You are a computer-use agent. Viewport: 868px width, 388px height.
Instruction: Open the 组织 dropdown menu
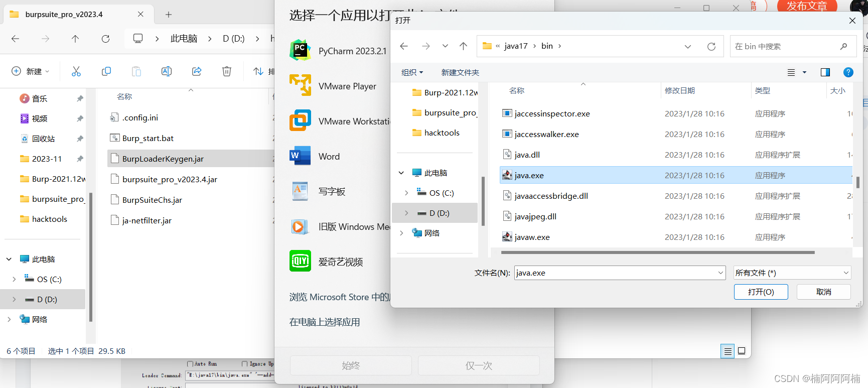(412, 72)
